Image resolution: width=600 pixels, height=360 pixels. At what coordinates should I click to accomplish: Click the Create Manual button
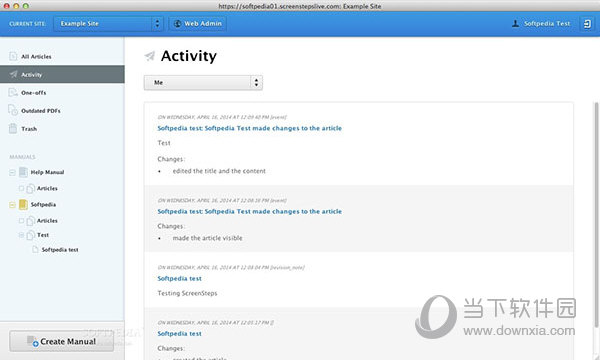click(x=62, y=341)
